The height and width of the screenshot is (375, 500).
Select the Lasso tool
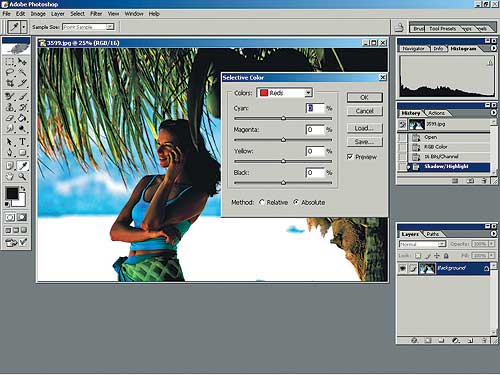coord(10,72)
